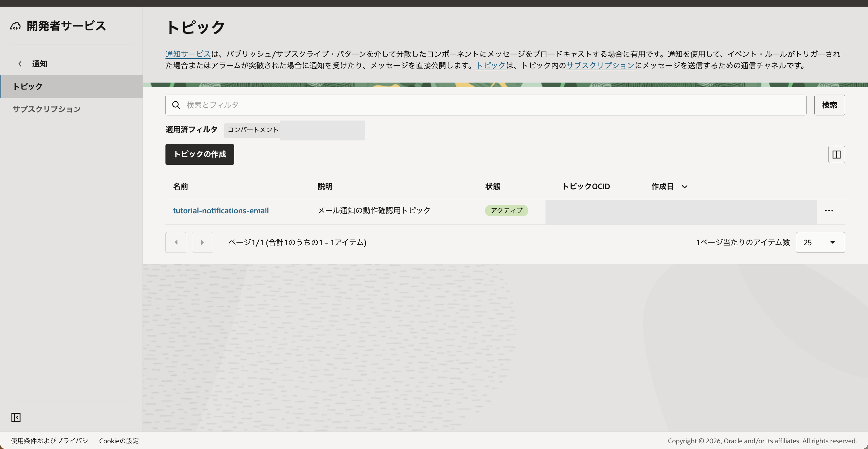Open the column settings icon button
This screenshot has width=868, height=449.
click(x=836, y=154)
